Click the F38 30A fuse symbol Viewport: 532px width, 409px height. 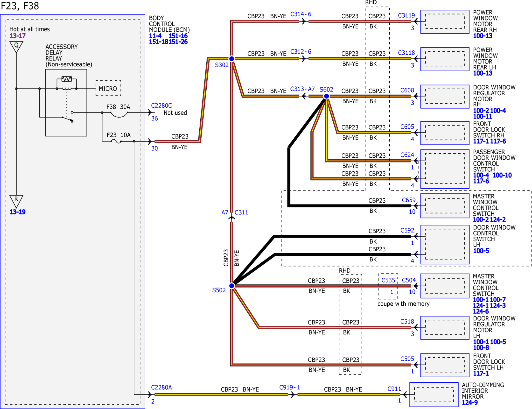(x=119, y=114)
